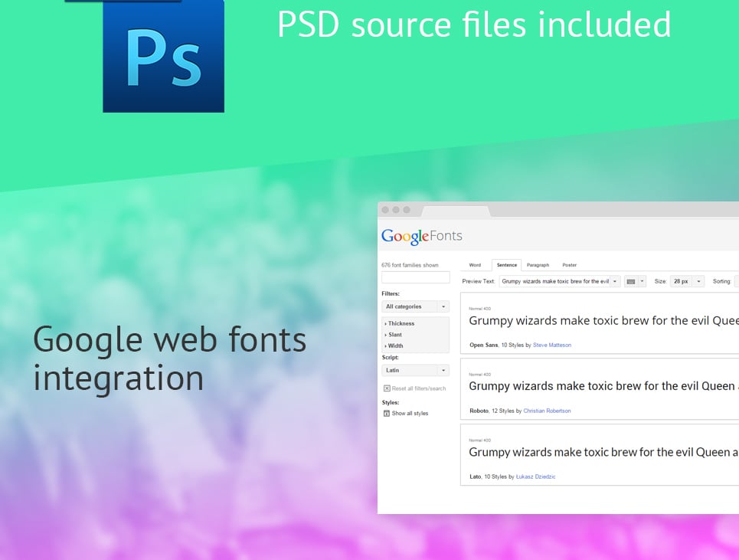Click the '676 font families shown' text
The image size is (739, 560).
410,265
